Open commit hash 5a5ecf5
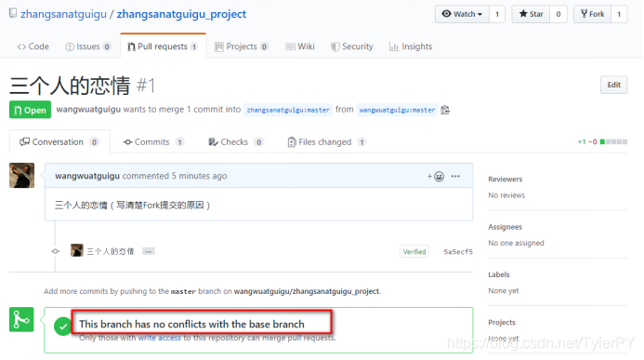The image size is (644, 360). point(458,251)
